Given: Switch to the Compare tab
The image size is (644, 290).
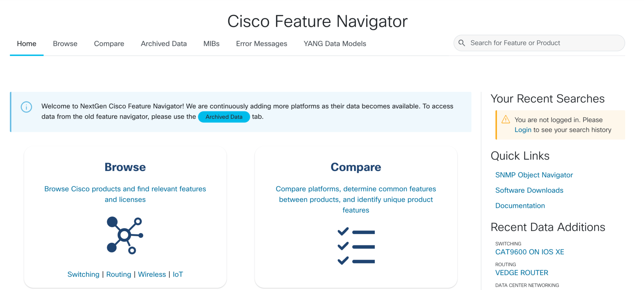Looking at the screenshot, I should 109,43.
